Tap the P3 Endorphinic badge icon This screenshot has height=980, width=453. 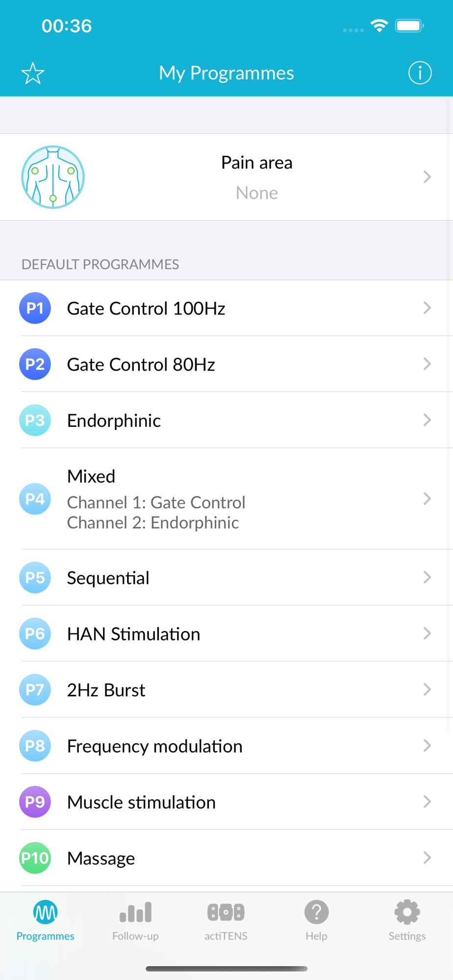[35, 420]
